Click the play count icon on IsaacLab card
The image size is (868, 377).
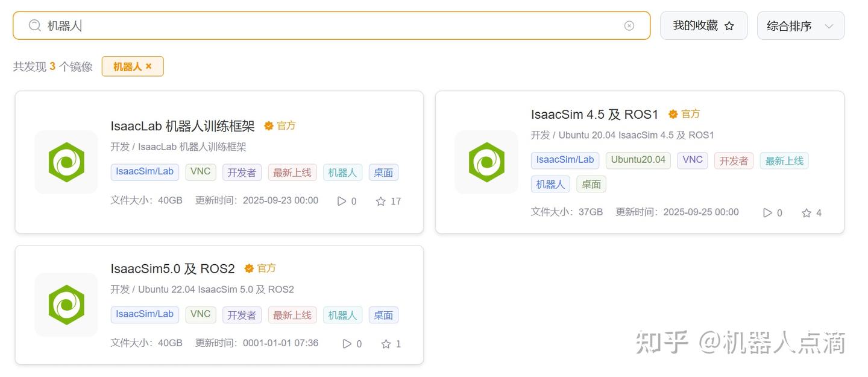(x=342, y=201)
